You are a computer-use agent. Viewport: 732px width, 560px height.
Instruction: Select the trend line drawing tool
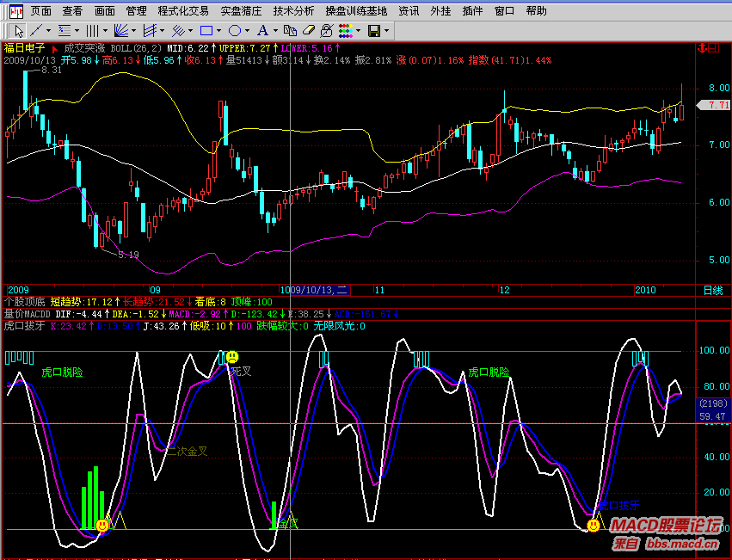click(36, 31)
